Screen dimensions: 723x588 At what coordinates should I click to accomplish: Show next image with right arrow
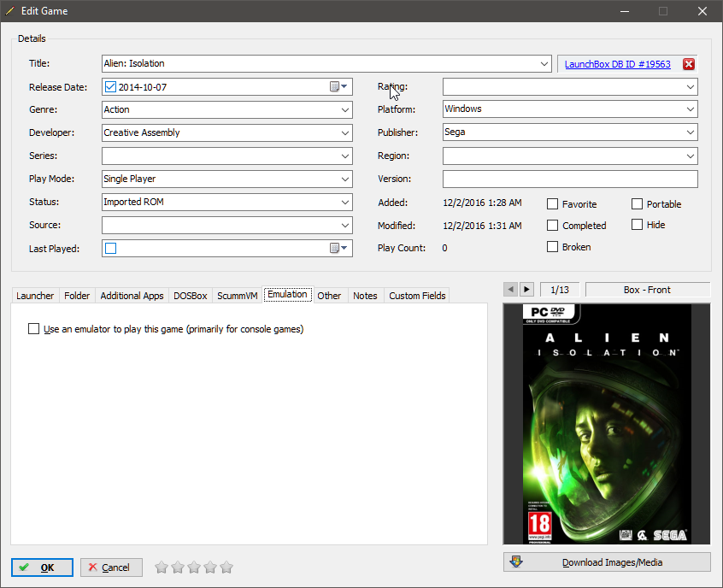coord(526,290)
